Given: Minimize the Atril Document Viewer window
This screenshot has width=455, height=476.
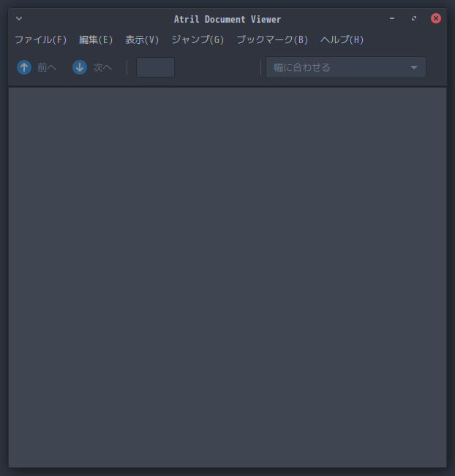Looking at the screenshot, I should click(392, 18).
